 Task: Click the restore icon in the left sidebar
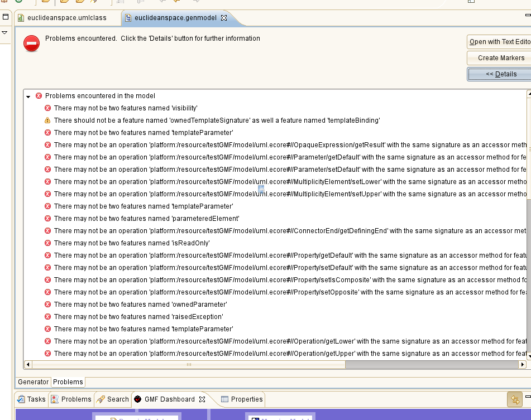click(6, 17)
